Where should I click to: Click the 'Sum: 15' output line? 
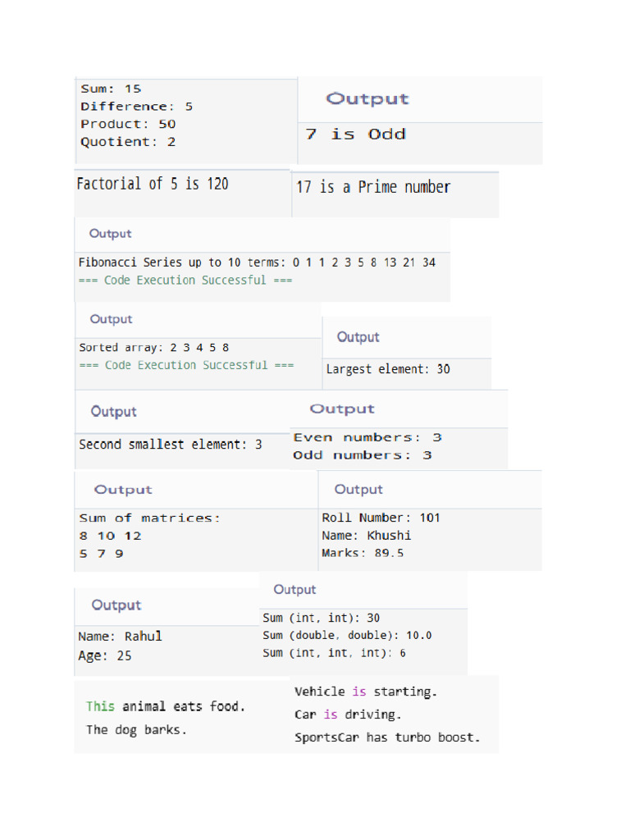tap(111, 89)
